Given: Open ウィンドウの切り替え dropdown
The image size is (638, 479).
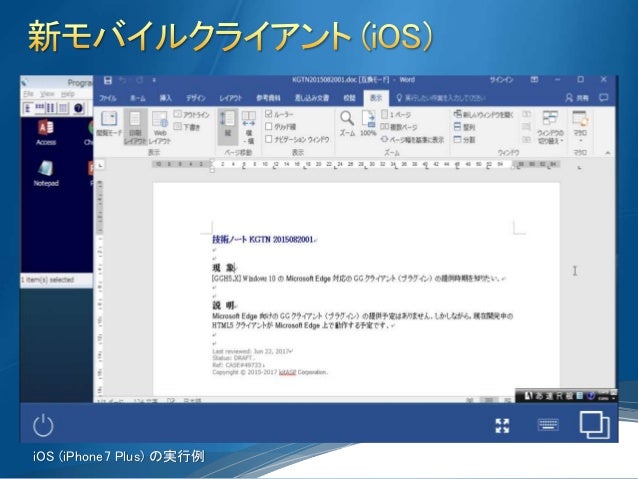Looking at the screenshot, I should coord(550,127).
